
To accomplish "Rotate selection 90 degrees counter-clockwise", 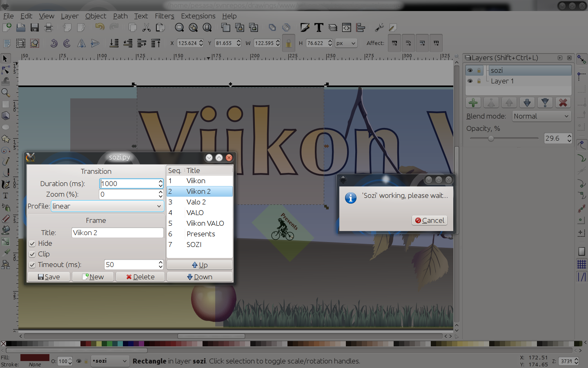I will coord(53,43).
